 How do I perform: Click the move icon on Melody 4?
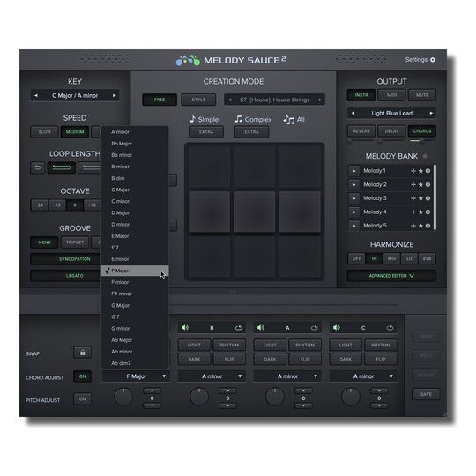(413, 212)
